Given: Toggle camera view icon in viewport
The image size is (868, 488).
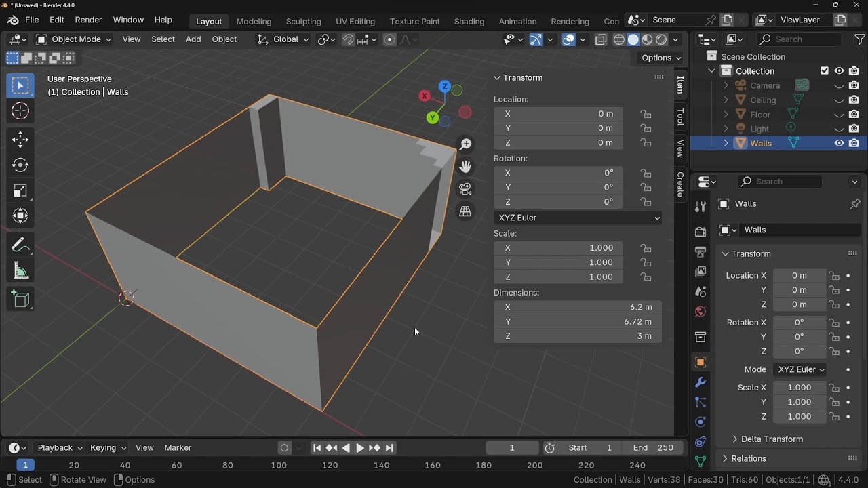Looking at the screenshot, I should point(465,189).
